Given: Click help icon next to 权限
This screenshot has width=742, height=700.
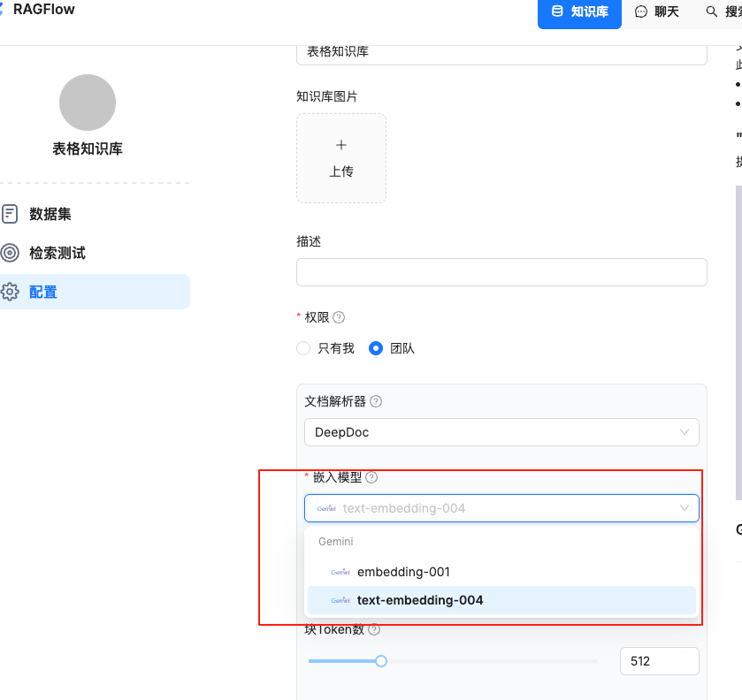Looking at the screenshot, I should pos(339,317).
